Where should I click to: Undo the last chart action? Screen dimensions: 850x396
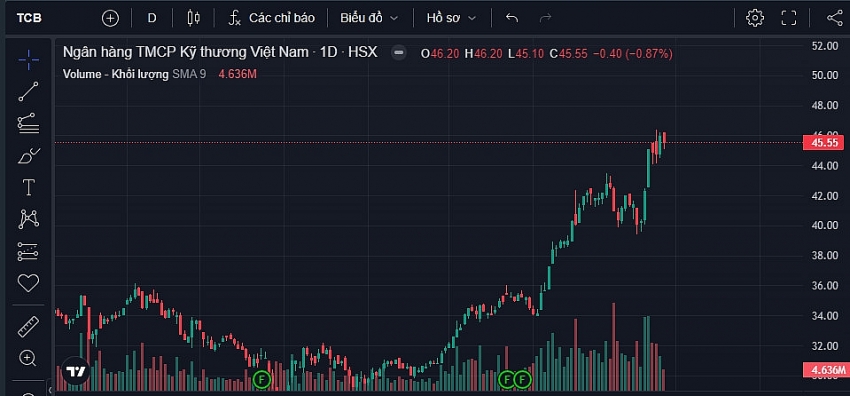coord(512,18)
